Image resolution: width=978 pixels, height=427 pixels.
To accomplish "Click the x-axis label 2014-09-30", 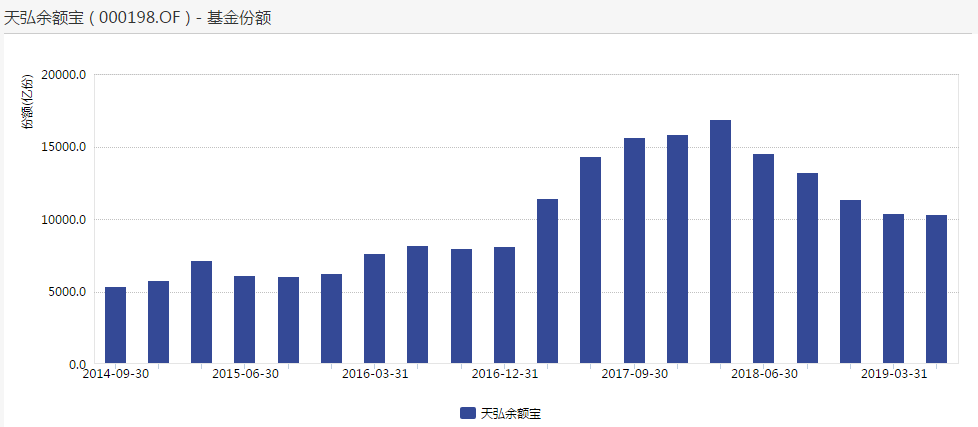I will point(116,374).
